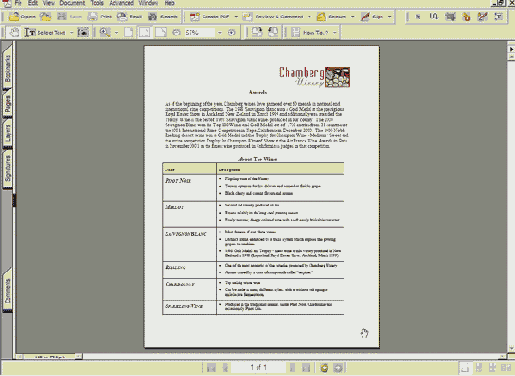Open the Review & Comment dropdown arrow
Image resolution: width=515 pixels, height=376 pixels.
click(x=309, y=16)
